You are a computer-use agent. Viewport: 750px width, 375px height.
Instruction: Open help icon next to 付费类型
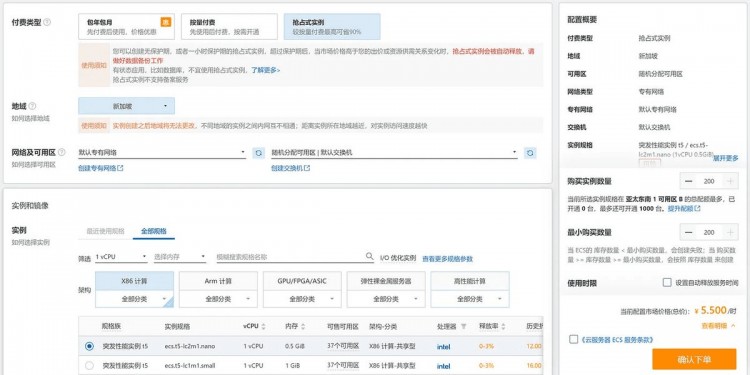tap(47, 22)
